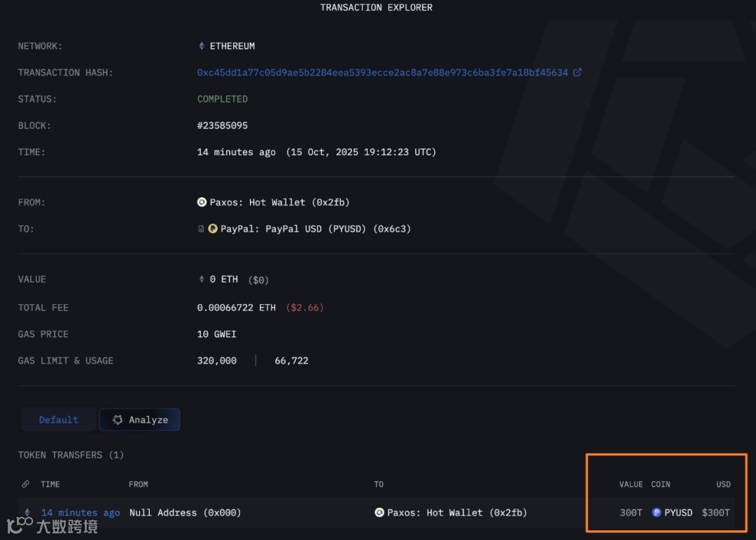Select the TOKEN TRANSFERS (1) heading
This screenshot has width=756, height=540.
tap(71, 455)
